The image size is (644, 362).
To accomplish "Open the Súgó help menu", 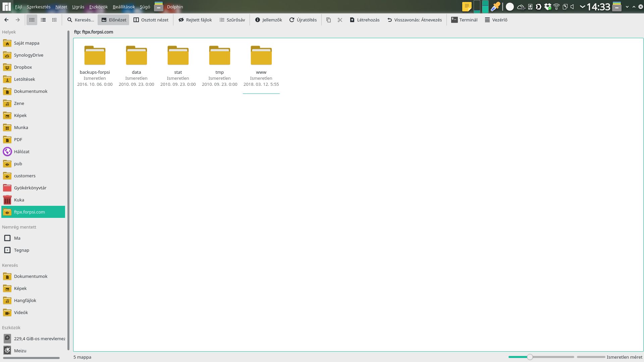I will [x=145, y=7].
